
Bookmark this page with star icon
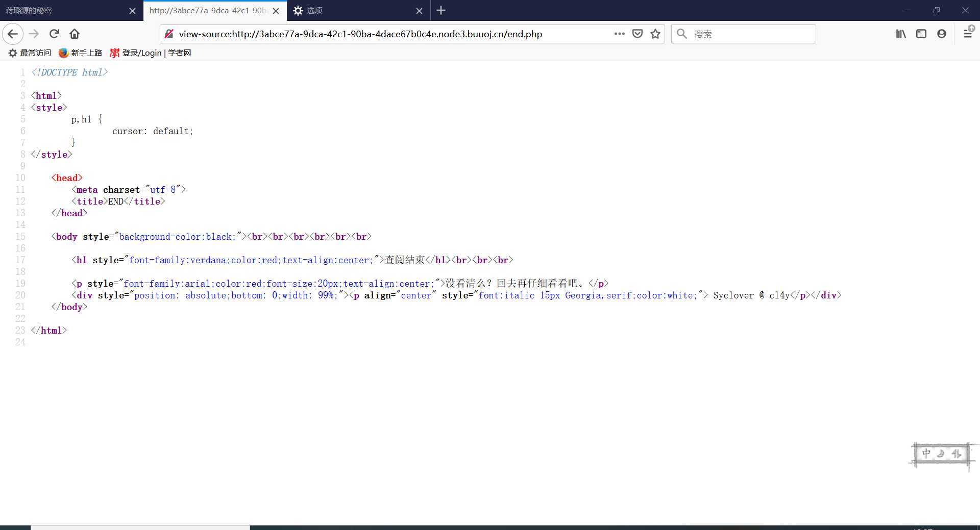pos(655,34)
